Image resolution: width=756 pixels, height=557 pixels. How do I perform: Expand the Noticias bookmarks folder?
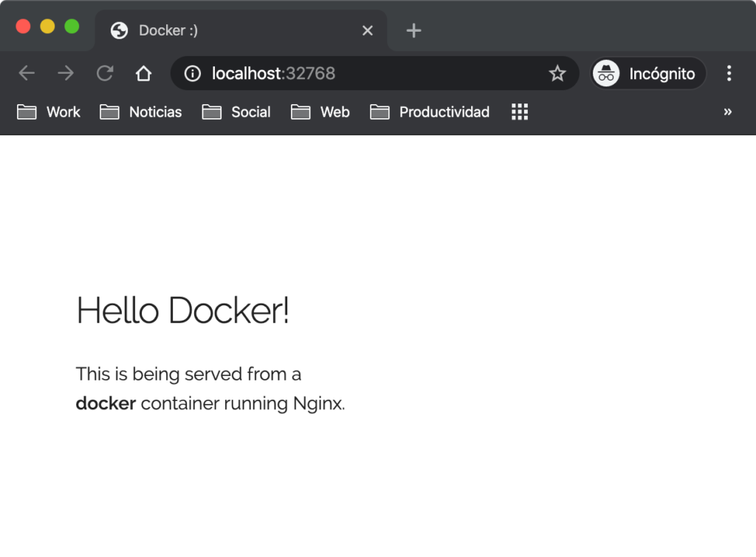point(141,112)
